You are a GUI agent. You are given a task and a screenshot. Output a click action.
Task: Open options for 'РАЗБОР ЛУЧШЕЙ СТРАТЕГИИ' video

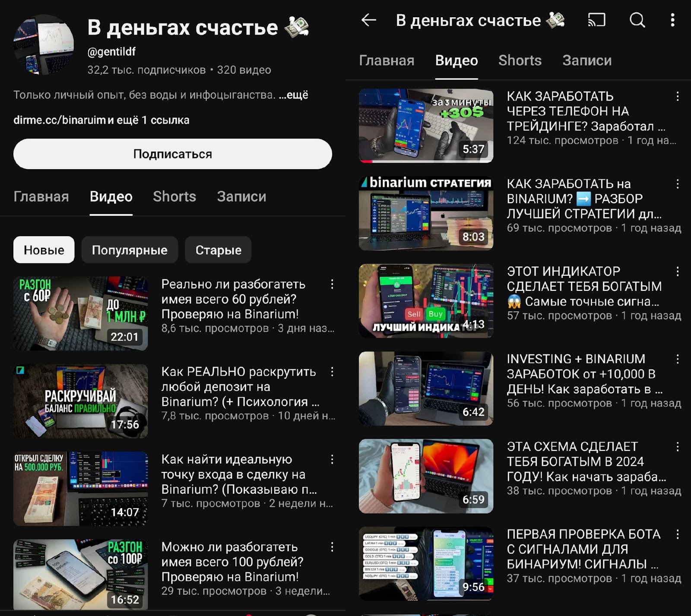coord(678,184)
